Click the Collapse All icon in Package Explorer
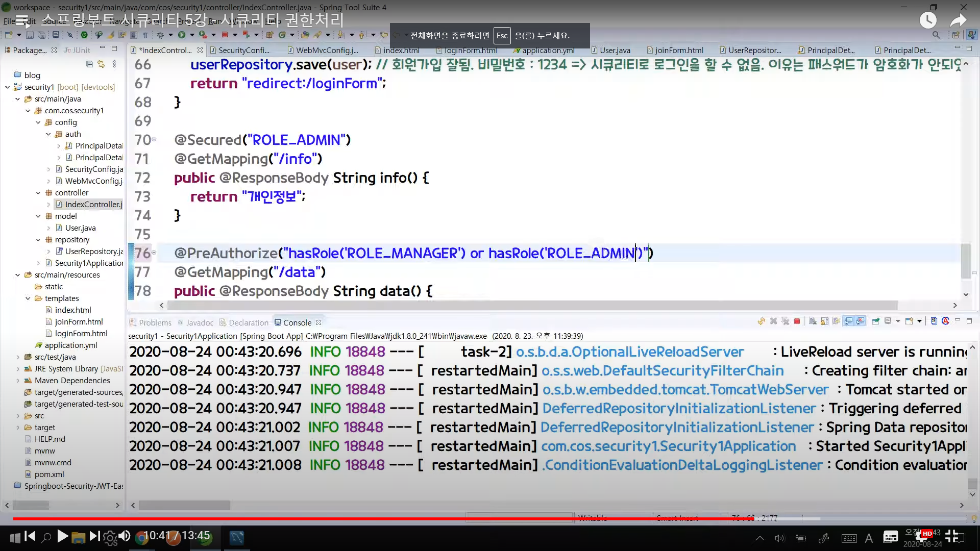980x551 pixels. tap(90, 64)
